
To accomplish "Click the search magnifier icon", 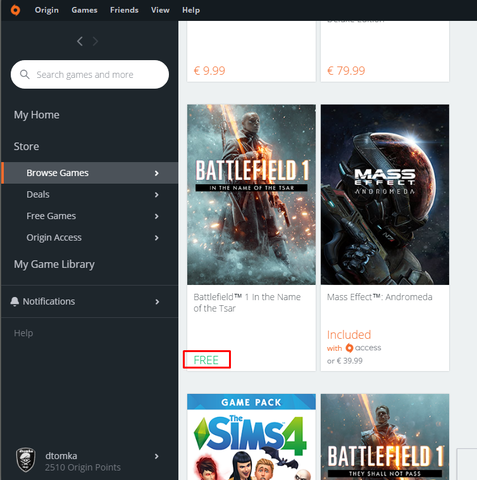I will tap(25, 74).
